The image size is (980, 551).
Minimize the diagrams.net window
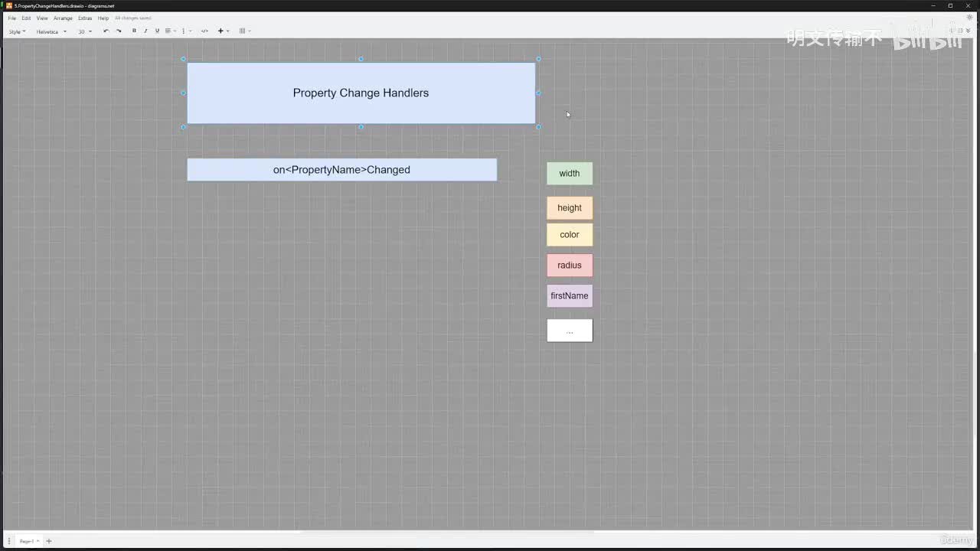[933, 5]
